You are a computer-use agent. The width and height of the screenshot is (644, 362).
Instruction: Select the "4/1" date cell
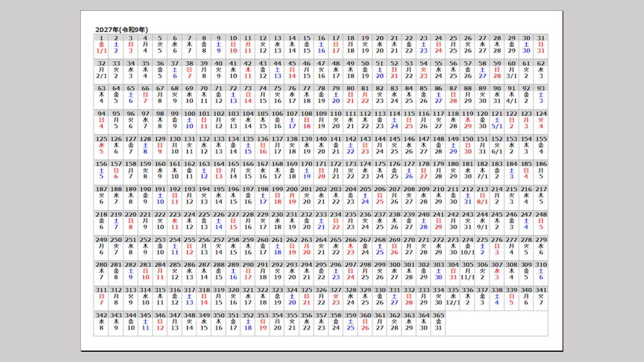(511, 101)
